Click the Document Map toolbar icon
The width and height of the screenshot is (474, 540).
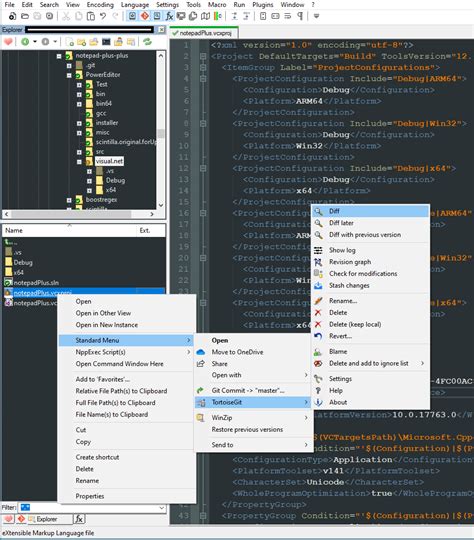click(206, 16)
